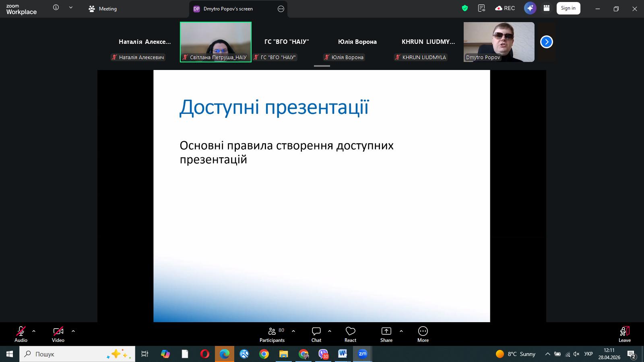This screenshot has width=644, height=362.
Task: Show next participants with the blue arrow
Action: [547, 42]
